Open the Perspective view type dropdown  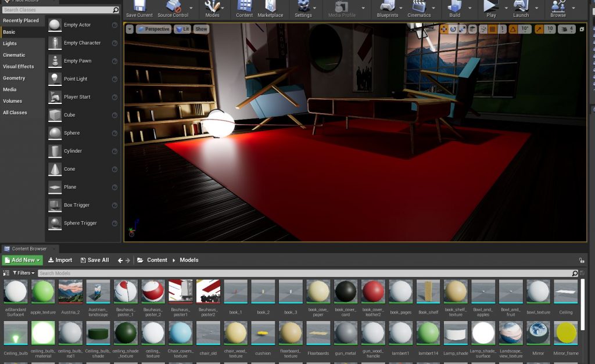pos(153,29)
